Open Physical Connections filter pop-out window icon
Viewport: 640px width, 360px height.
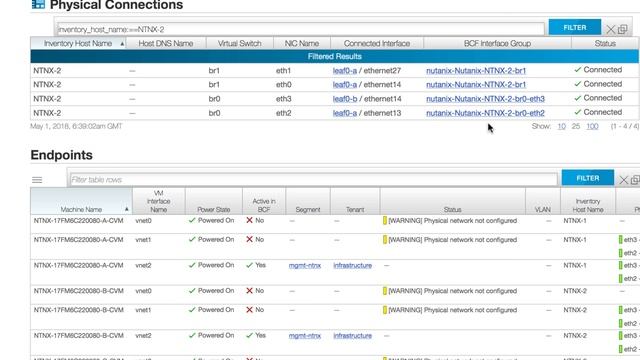click(x=622, y=29)
